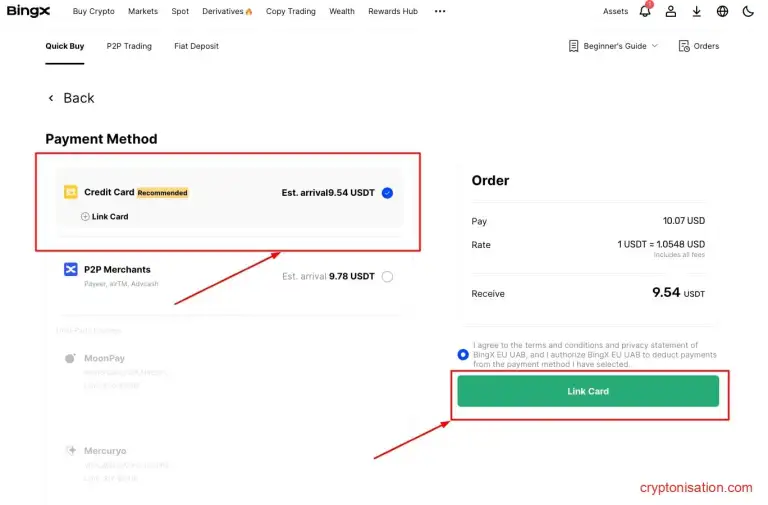768x505 pixels.
Task: Toggle the terms and conditions agreement
Action: click(x=462, y=354)
